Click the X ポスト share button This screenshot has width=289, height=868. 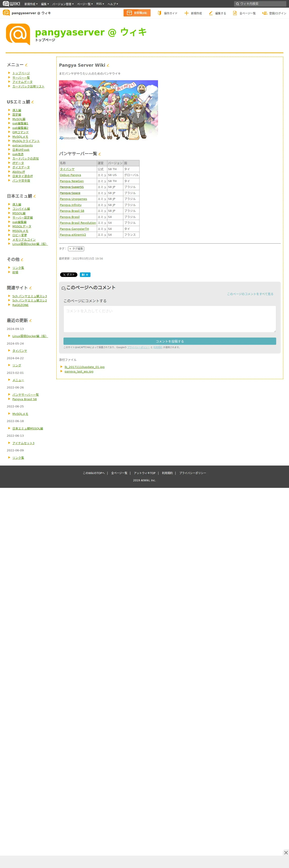pos(69,275)
